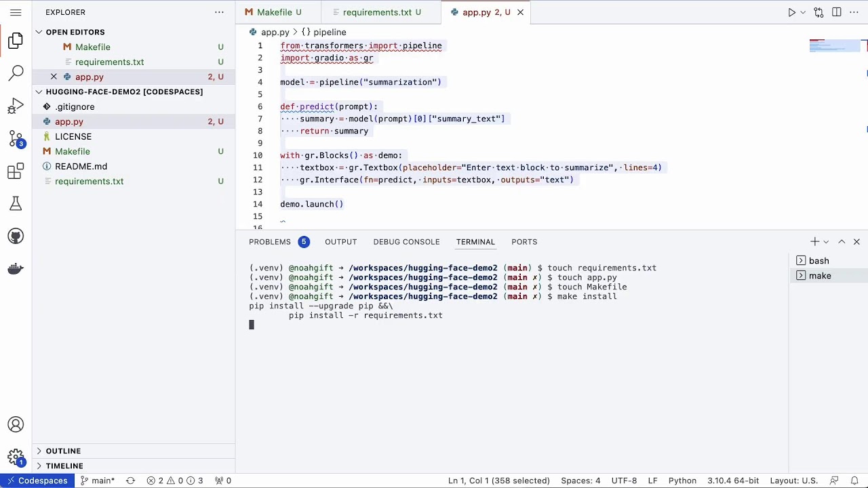Close the terminal panel
The image size is (868, 488).
(856, 241)
